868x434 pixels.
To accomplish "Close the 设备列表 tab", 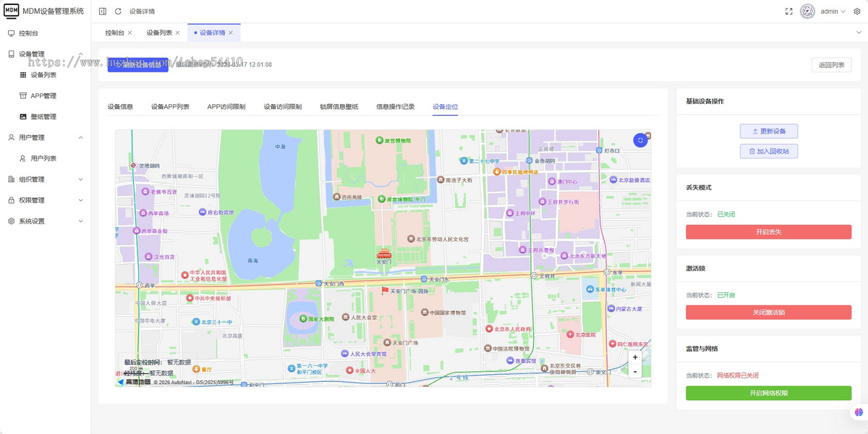I will (x=177, y=33).
